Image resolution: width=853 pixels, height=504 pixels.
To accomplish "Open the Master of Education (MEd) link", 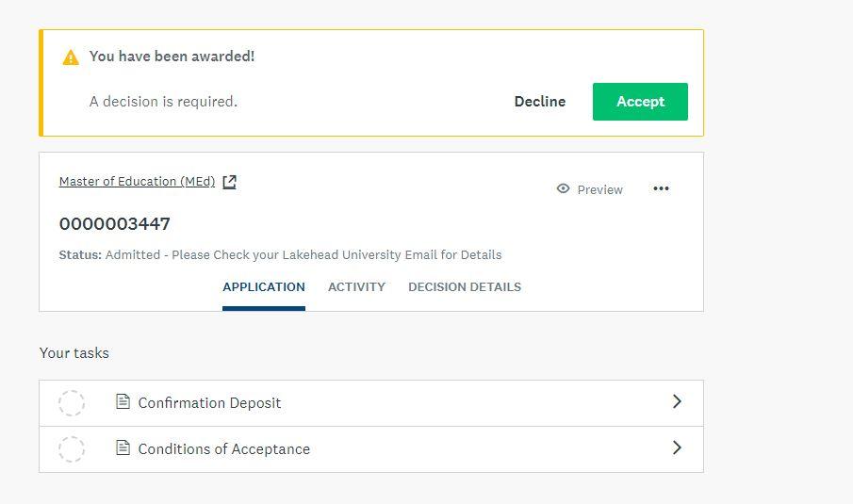I will click(x=137, y=182).
